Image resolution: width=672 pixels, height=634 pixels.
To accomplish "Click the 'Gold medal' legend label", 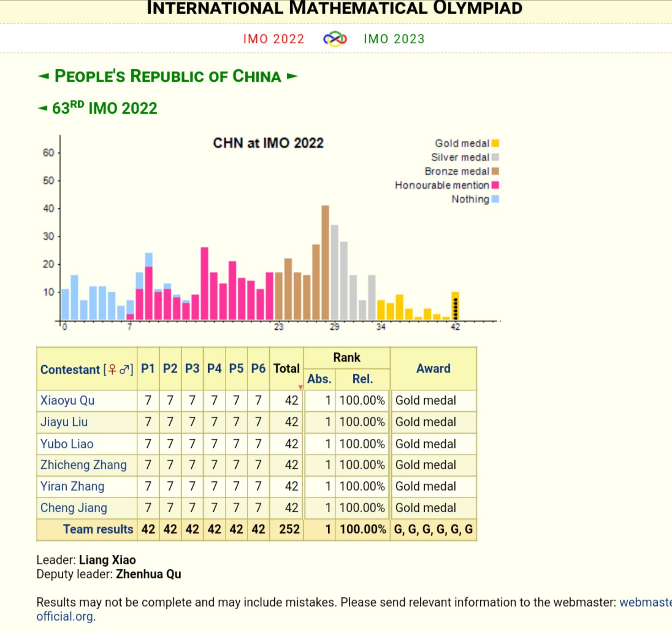I will (x=462, y=143).
